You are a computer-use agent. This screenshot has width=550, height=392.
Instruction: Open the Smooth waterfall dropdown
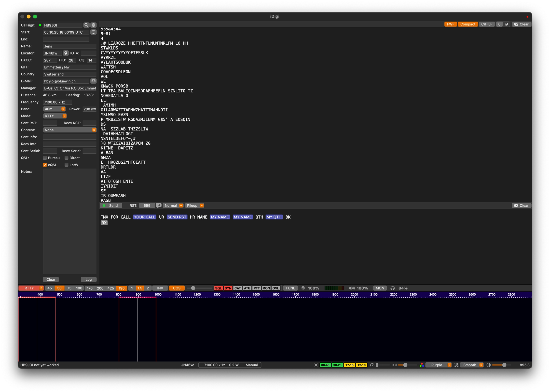point(471,365)
